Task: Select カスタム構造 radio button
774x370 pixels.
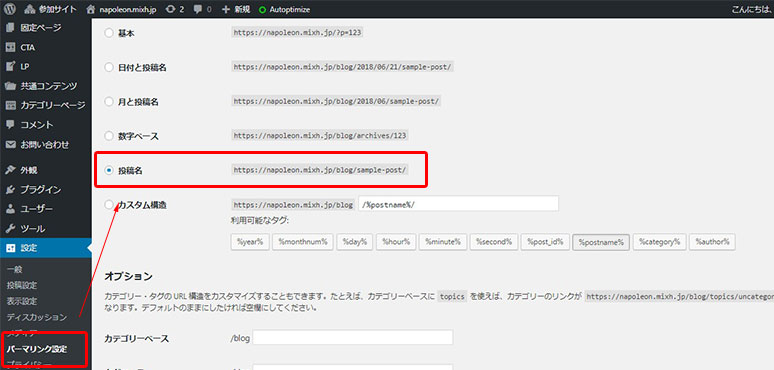Action: click(x=109, y=205)
